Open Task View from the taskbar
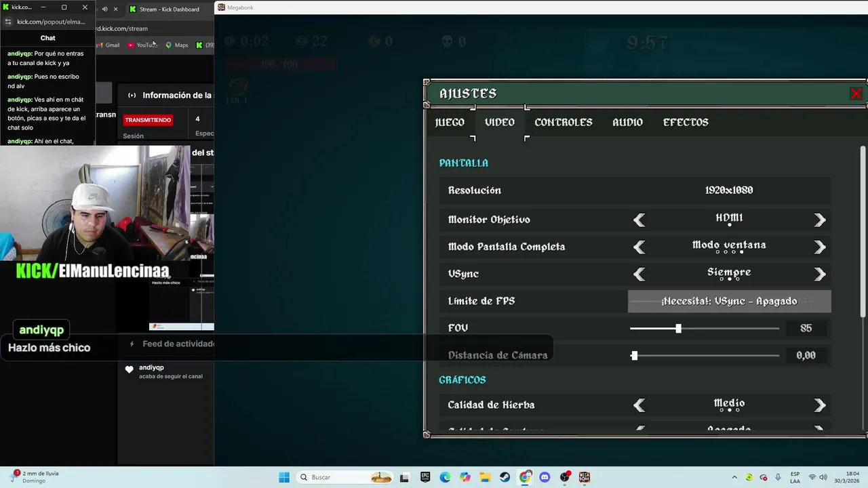This screenshot has width=868, height=488. coord(404,477)
